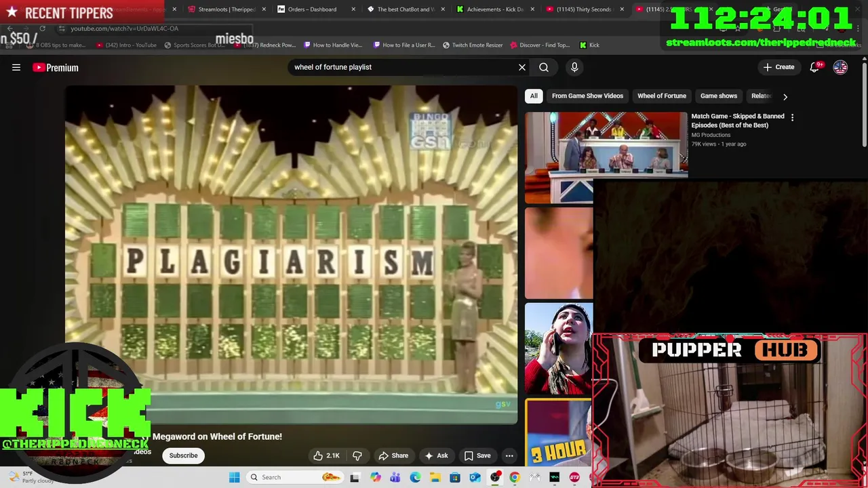The width and height of the screenshot is (868, 488).
Task: Click the PLAGIARISM video player
Action: (291, 255)
